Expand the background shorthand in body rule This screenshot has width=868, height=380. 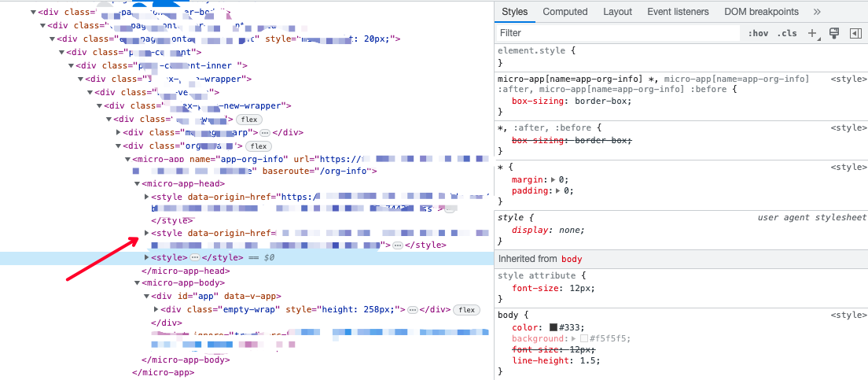pos(574,338)
